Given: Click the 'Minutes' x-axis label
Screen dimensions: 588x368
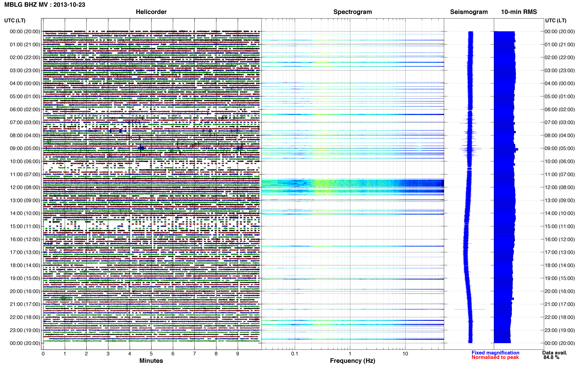Looking at the screenshot, I should point(151,360).
